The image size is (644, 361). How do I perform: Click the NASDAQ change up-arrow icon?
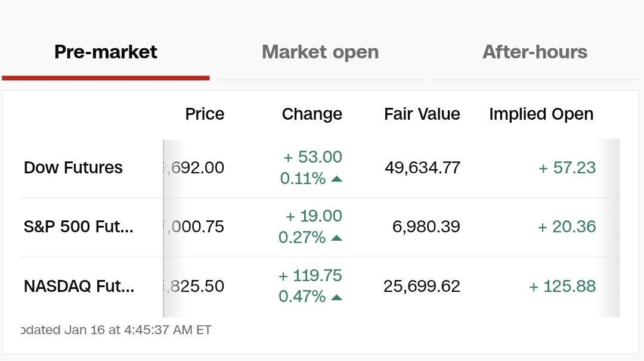tap(336, 297)
